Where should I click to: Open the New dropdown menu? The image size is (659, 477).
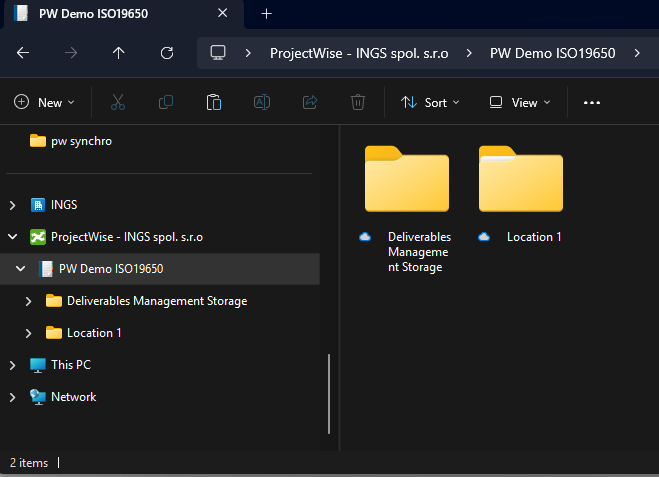pyautogui.click(x=44, y=103)
